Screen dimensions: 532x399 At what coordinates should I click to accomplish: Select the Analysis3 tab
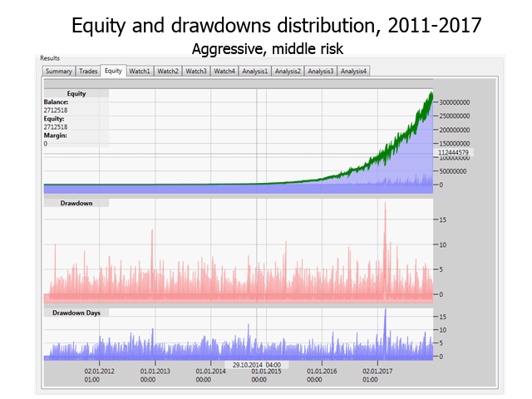pos(321,71)
